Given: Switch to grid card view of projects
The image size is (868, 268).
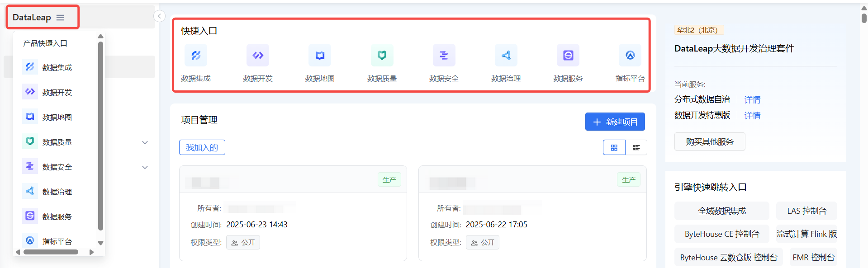Looking at the screenshot, I should [614, 147].
